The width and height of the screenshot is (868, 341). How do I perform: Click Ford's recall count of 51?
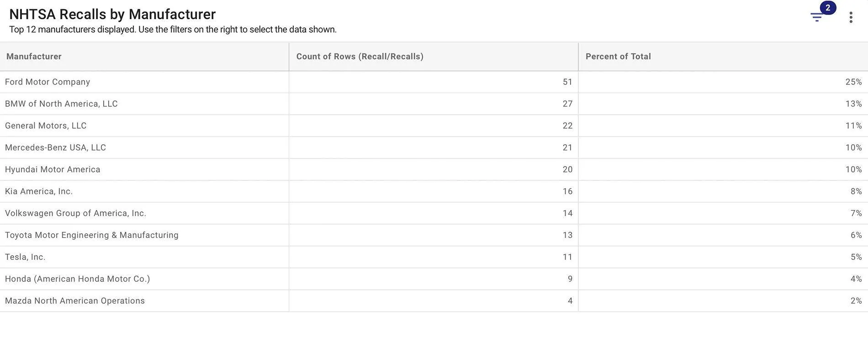(567, 82)
